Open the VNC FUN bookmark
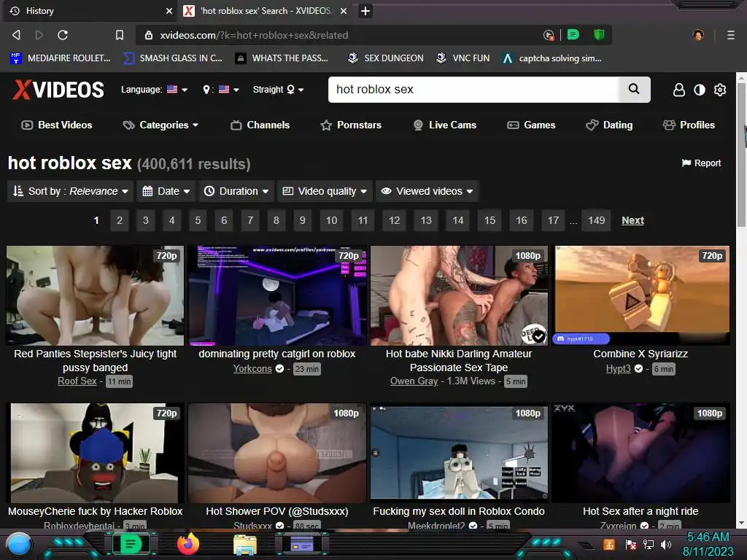Image resolution: width=747 pixels, height=560 pixels. (463, 58)
